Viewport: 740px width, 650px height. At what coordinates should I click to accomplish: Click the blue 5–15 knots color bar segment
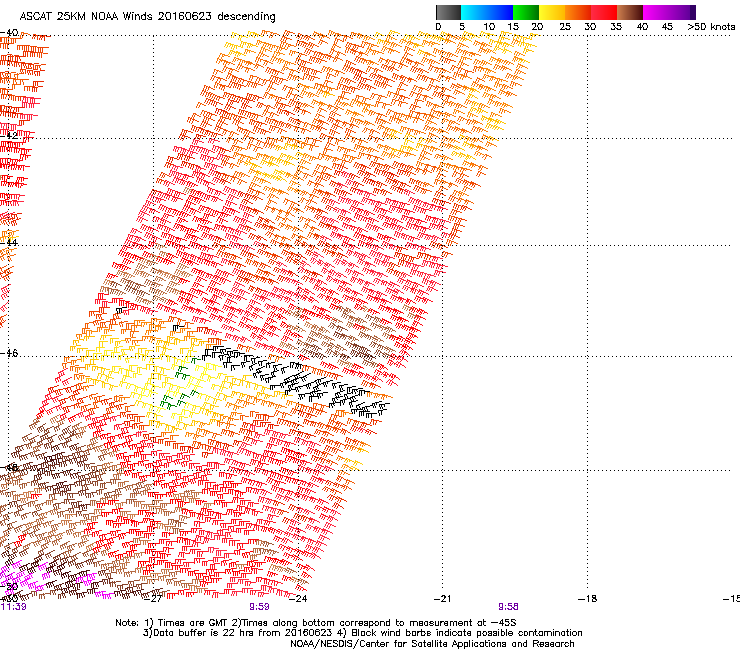(487, 12)
